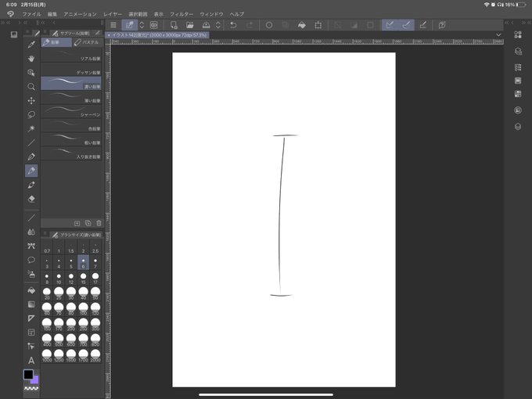Select the Blend tool with droplets
Screen dimensions: 532x399
point(31,232)
